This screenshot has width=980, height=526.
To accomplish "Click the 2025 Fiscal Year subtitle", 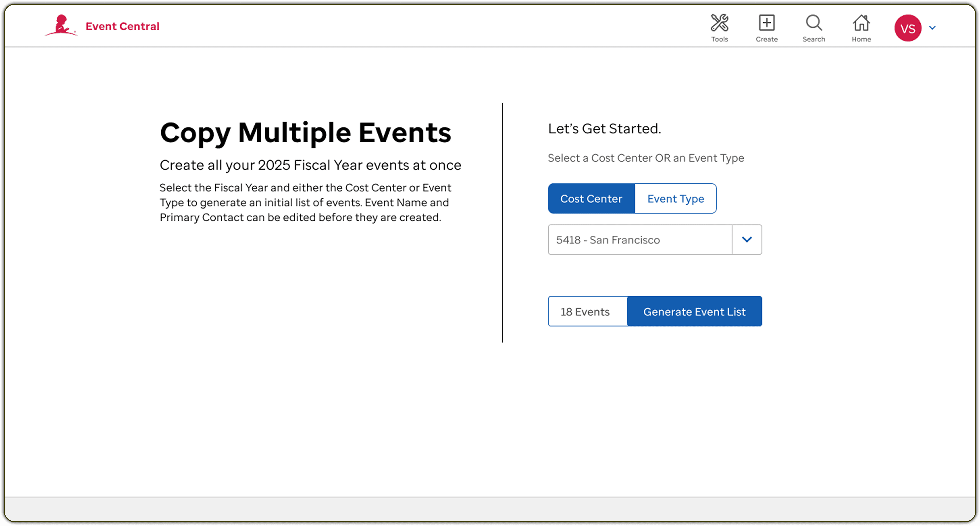I will [x=310, y=165].
